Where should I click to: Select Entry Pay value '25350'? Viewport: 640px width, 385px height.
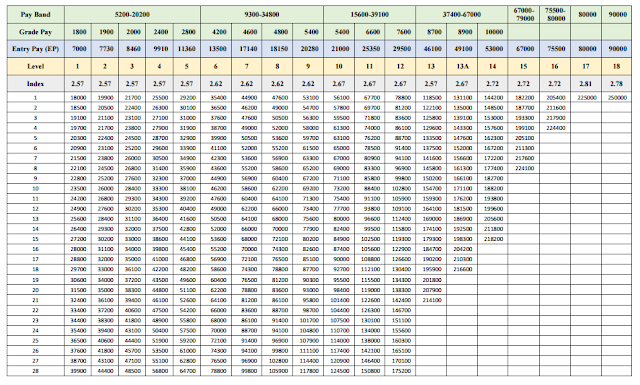click(x=371, y=49)
